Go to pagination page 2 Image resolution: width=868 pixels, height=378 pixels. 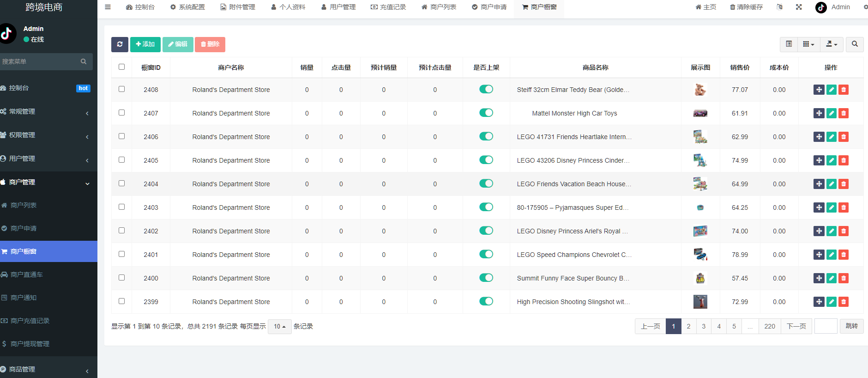pyautogui.click(x=688, y=326)
